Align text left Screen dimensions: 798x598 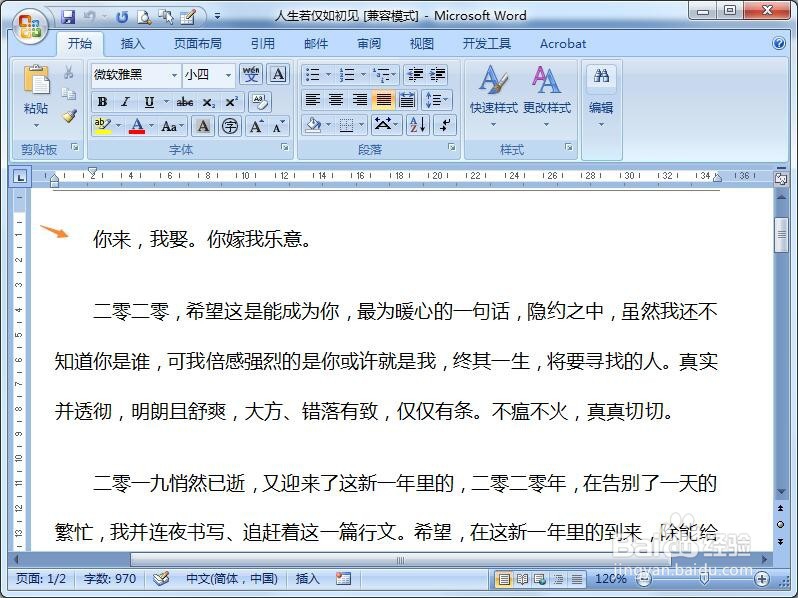pyautogui.click(x=312, y=100)
